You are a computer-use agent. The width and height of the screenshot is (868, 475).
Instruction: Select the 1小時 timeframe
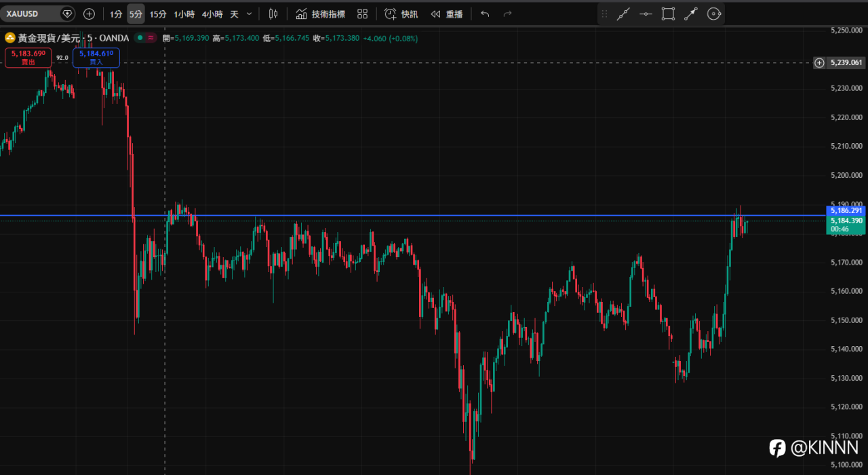point(184,14)
